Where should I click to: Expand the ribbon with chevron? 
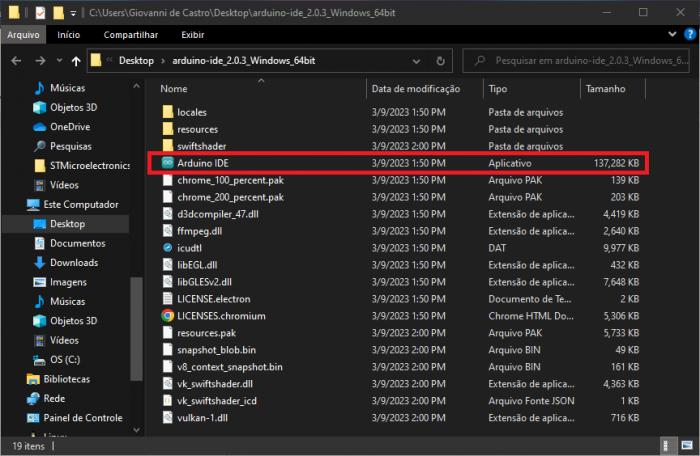click(672, 34)
